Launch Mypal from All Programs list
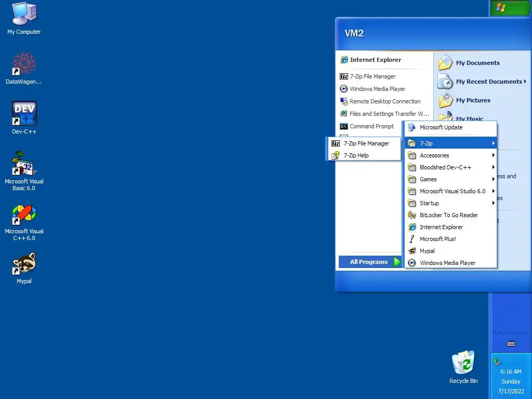This screenshot has height=399, width=532. [x=450, y=251]
